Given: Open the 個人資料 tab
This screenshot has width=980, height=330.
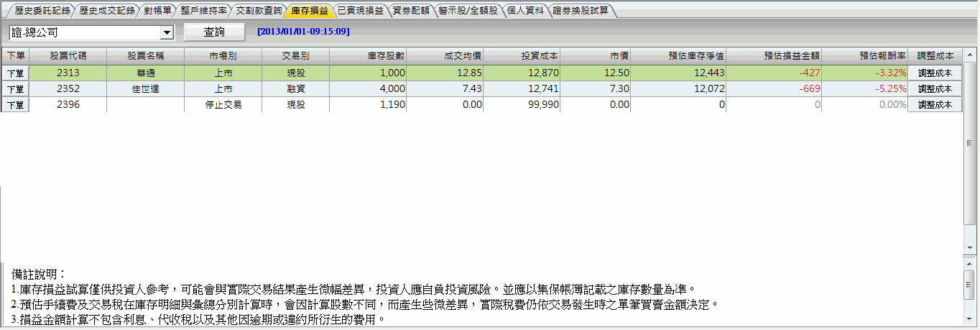Looking at the screenshot, I should click(x=524, y=11).
